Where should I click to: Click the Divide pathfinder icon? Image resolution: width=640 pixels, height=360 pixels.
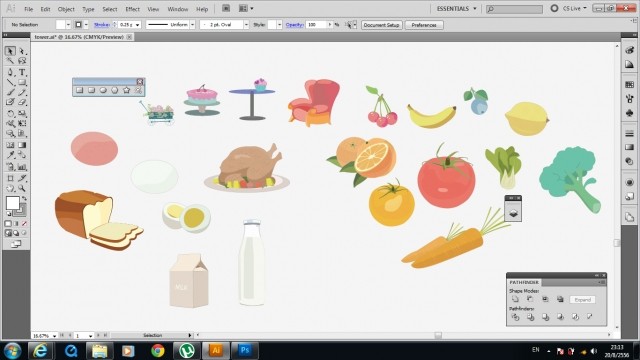[x=515, y=317]
